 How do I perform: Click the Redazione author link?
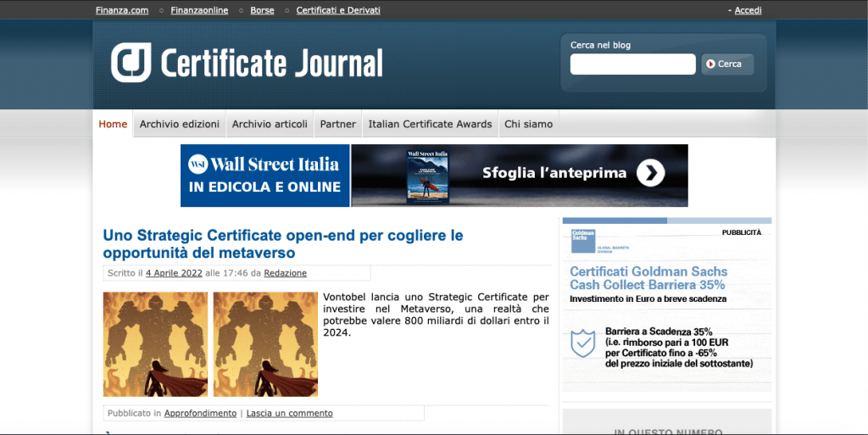point(285,273)
